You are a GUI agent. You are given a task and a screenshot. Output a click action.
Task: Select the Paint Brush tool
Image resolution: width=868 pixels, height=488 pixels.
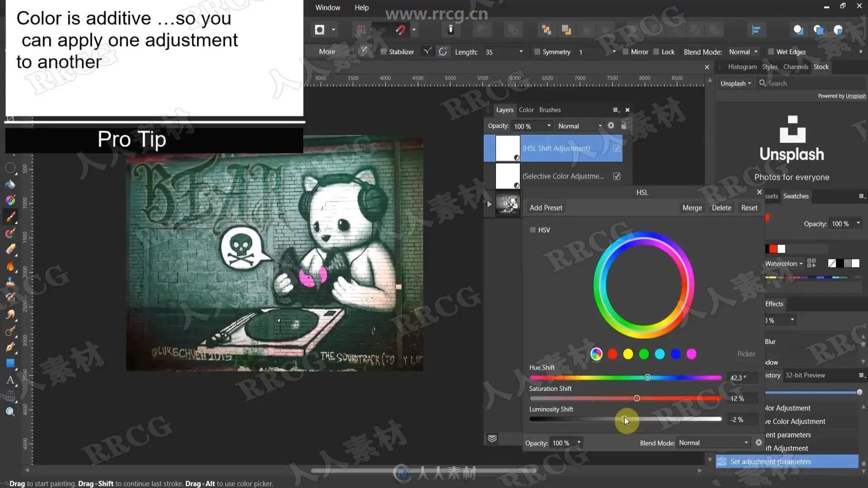10,217
